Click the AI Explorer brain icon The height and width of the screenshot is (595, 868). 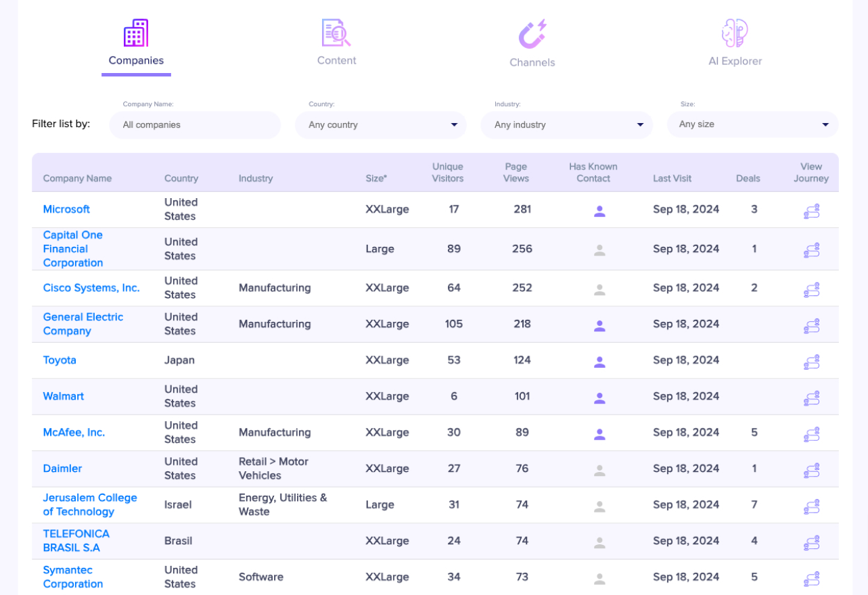(735, 32)
